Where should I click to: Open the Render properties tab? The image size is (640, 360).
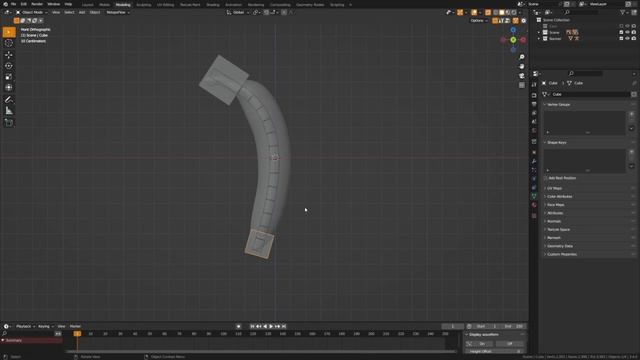[534, 95]
